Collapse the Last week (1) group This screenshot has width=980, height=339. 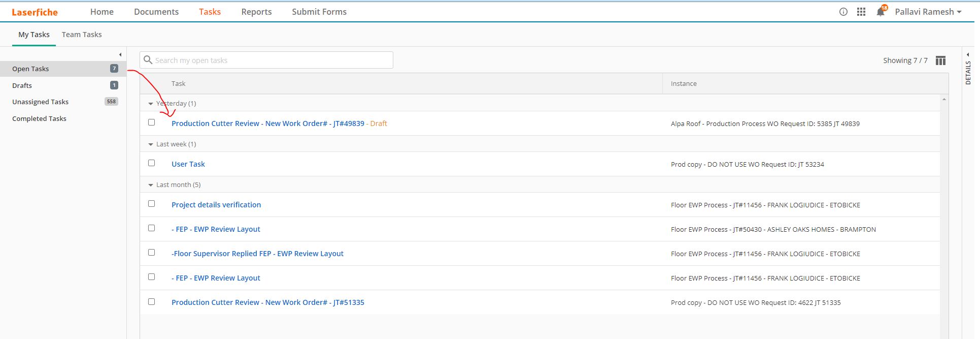[150, 144]
